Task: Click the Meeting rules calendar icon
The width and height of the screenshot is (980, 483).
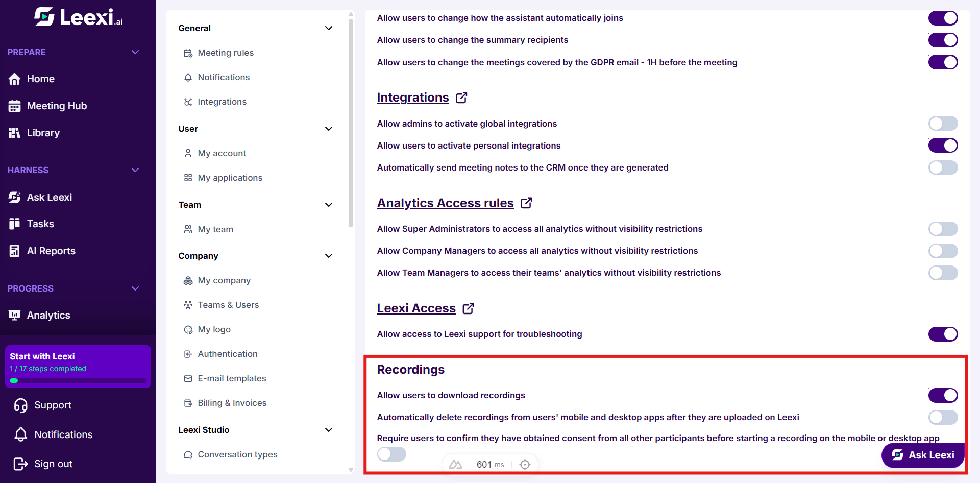Action: [x=188, y=53]
